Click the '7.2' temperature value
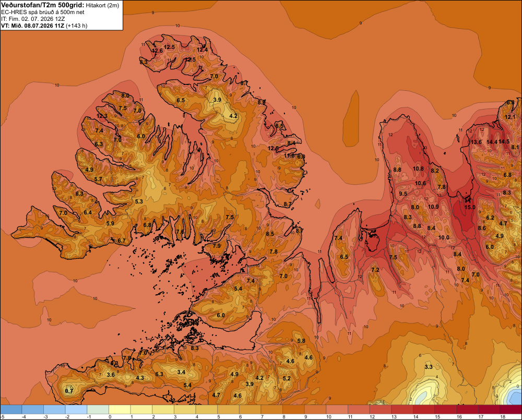This screenshot has height=420, width=522. [375, 270]
